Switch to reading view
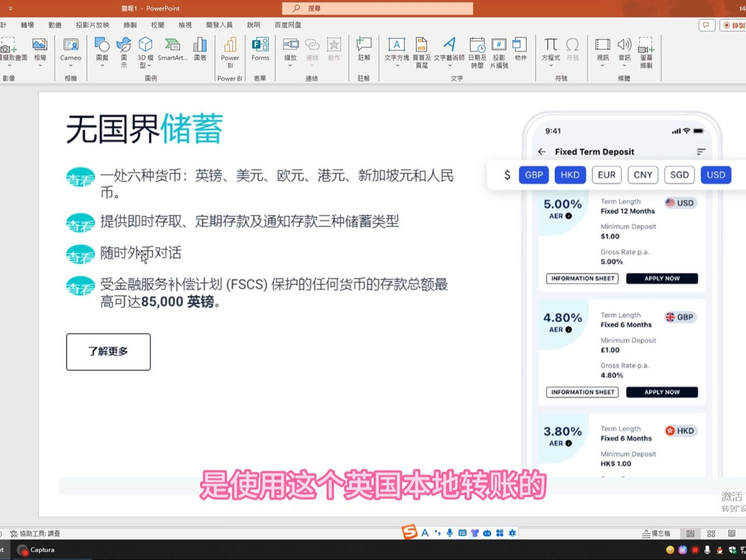 coord(731,534)
